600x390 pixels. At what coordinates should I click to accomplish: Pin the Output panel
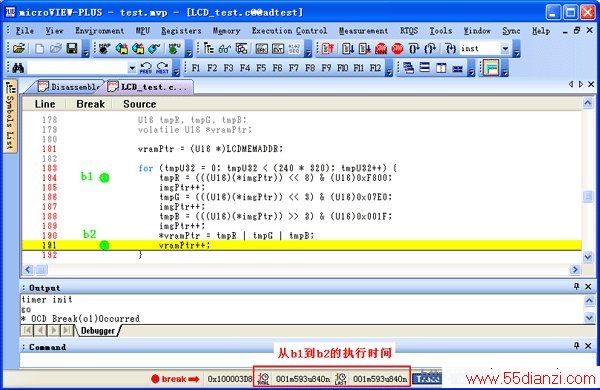(576, 286)
